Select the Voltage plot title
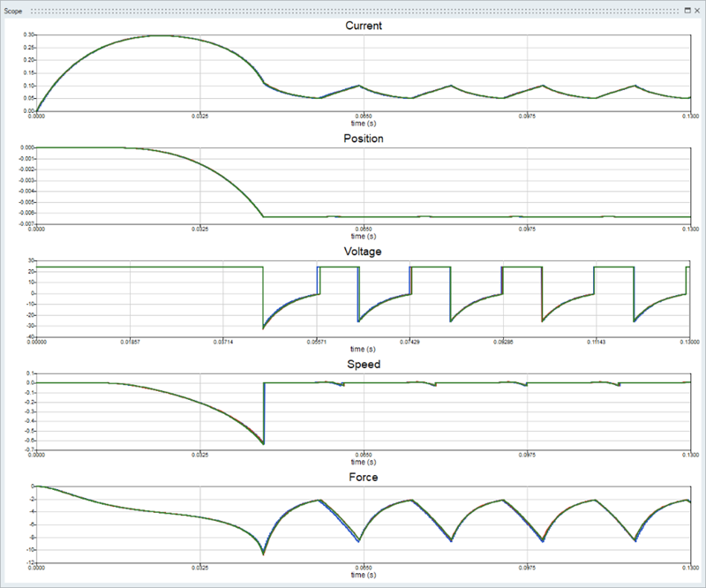 pyautogui.click(x=363, y=252)
